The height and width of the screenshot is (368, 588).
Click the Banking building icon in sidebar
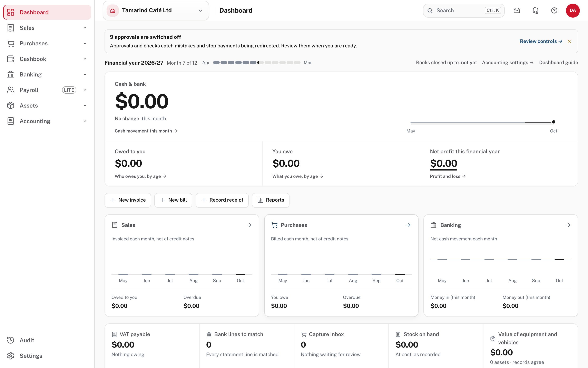coord(10,74)
